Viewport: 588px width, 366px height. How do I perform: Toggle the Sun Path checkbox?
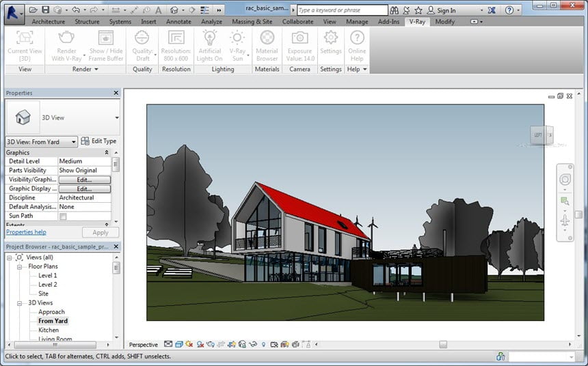(63, 216)
